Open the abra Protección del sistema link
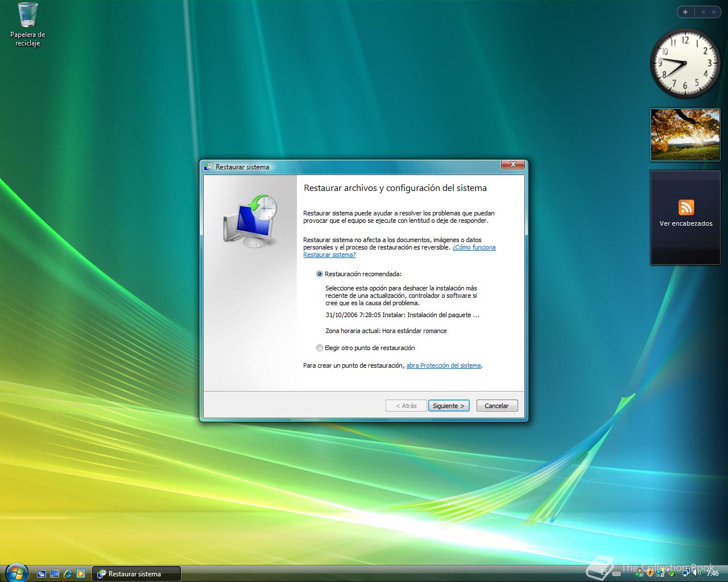This screenshot has height=582, width=728. click(444, 365)
